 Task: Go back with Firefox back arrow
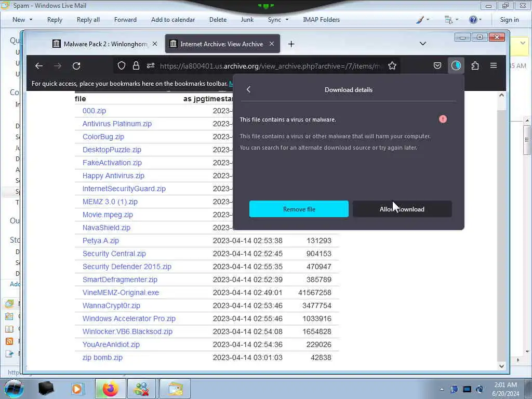(39, 66)
